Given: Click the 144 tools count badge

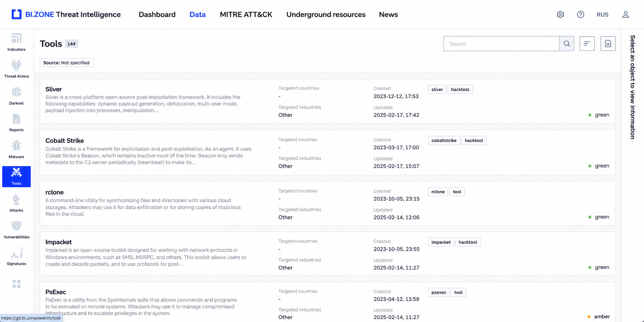Looking at the screenshot, I should [72, 44].
